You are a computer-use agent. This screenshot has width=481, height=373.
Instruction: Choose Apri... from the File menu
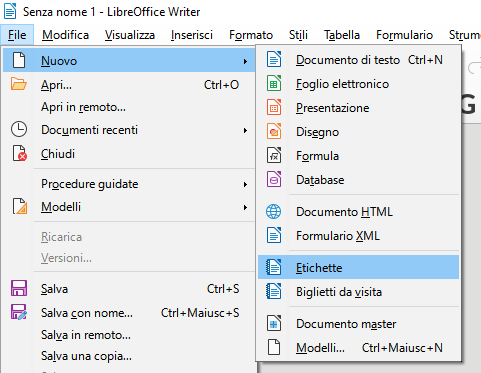pos(129,85)
